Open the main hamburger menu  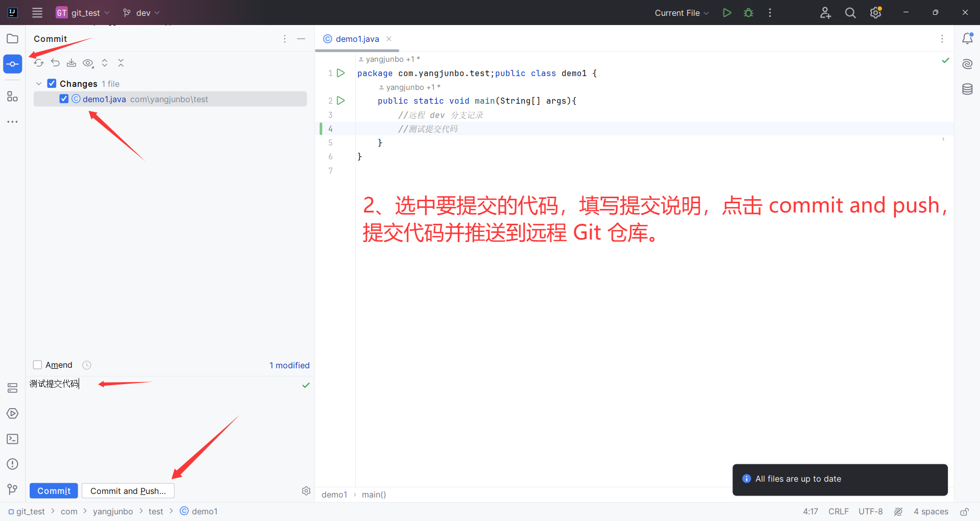[37, 13]
